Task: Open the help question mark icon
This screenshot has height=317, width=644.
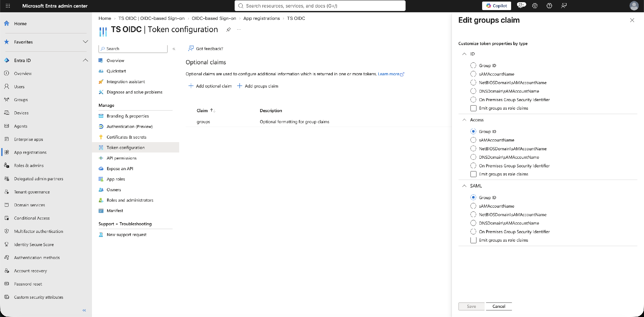Action: point(549,6)
